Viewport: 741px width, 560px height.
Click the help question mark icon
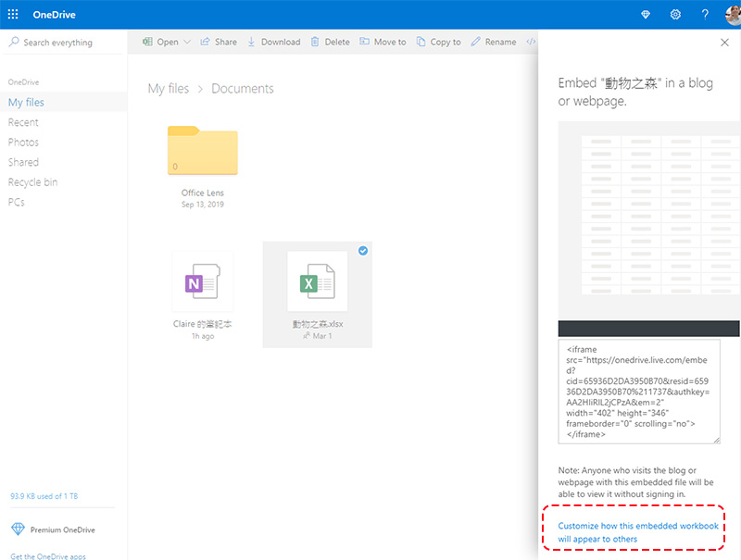pos(705,15)
